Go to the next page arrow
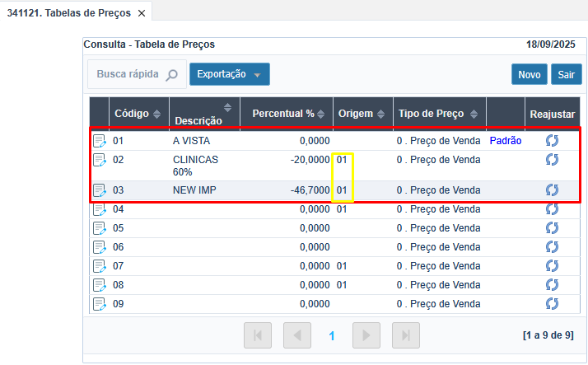The width and height of the screenshot is (588, 365). (366, 335)
